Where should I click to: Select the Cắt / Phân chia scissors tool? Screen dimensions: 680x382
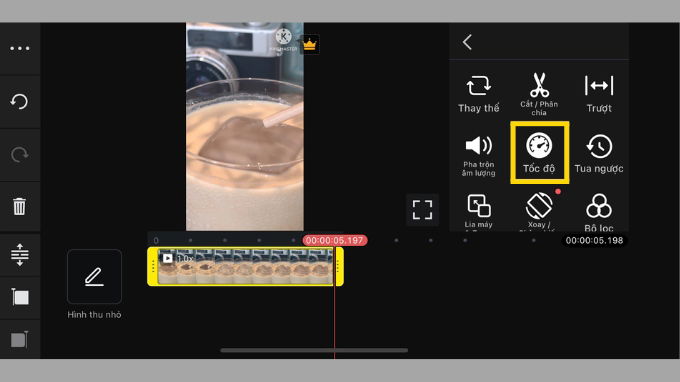pos(539,94)
